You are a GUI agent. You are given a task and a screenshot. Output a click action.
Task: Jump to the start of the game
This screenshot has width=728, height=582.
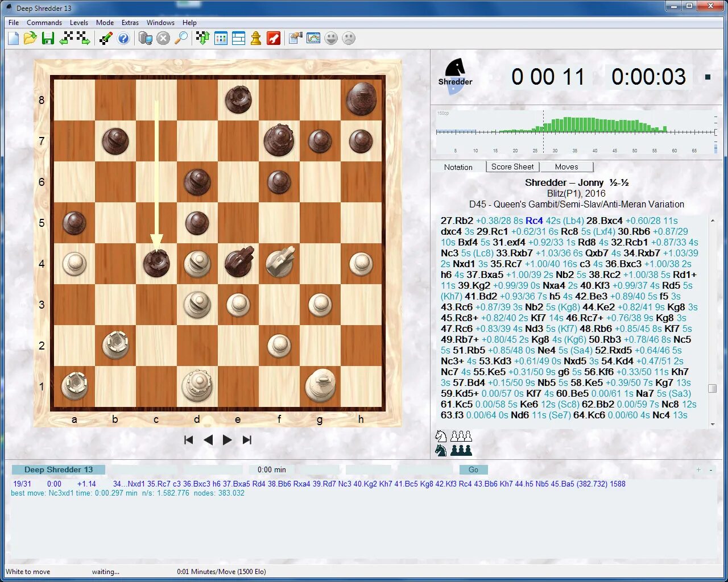(189, 440)
